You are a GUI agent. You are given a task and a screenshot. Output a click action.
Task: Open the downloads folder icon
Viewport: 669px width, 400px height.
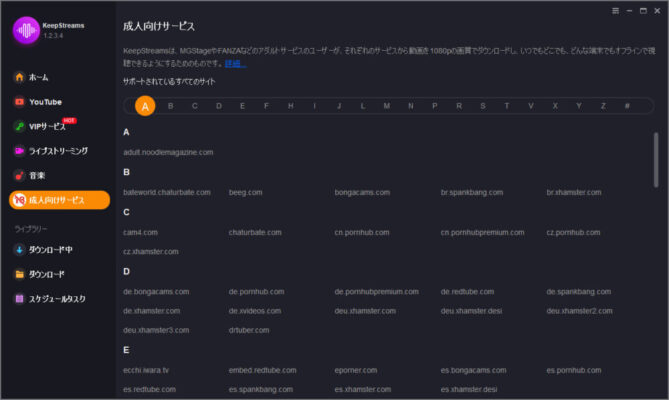click(x=19, y=274)
